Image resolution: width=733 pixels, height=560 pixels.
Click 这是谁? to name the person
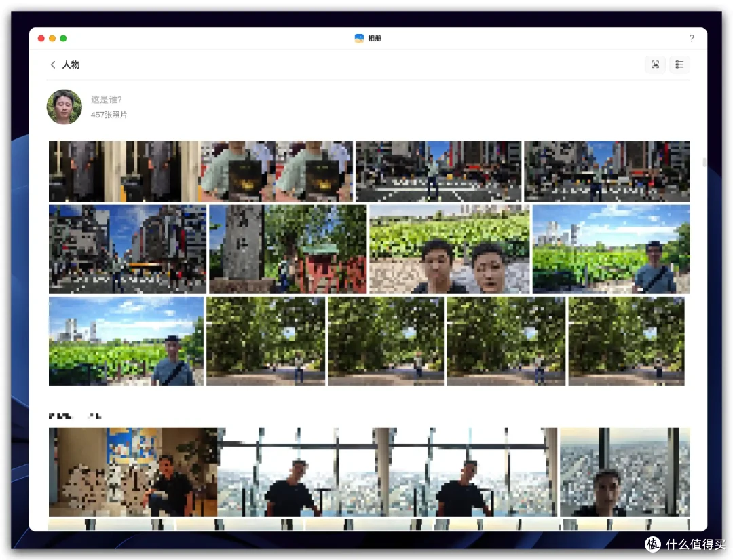(106, 100)
